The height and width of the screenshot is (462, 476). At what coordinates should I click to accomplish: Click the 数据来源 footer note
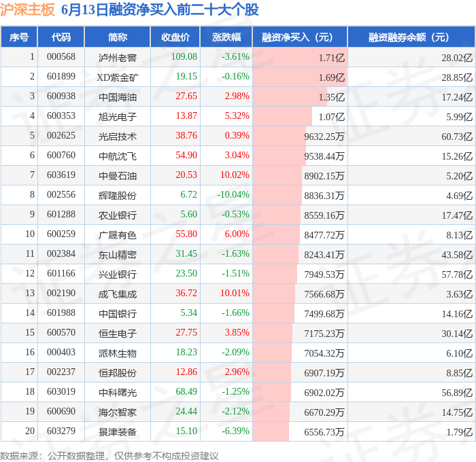click(109, 456)
